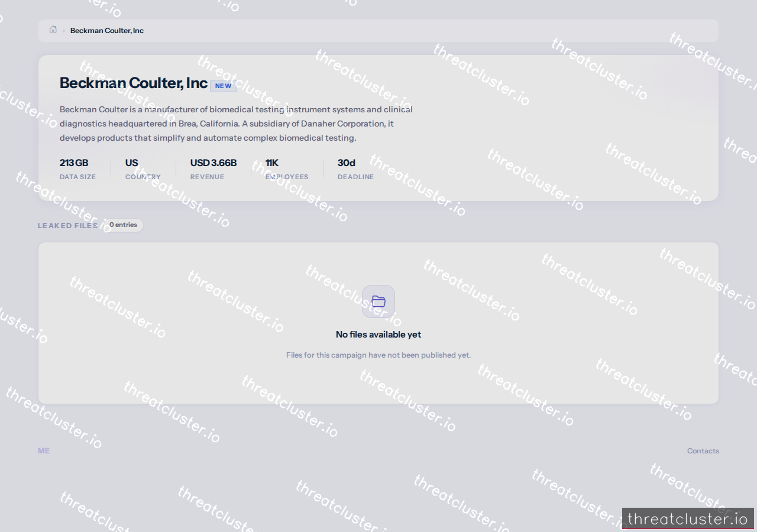The image size is (757, 532).
Task: Go to the home breadcrumb icon
Action: (x=53, y=30)
